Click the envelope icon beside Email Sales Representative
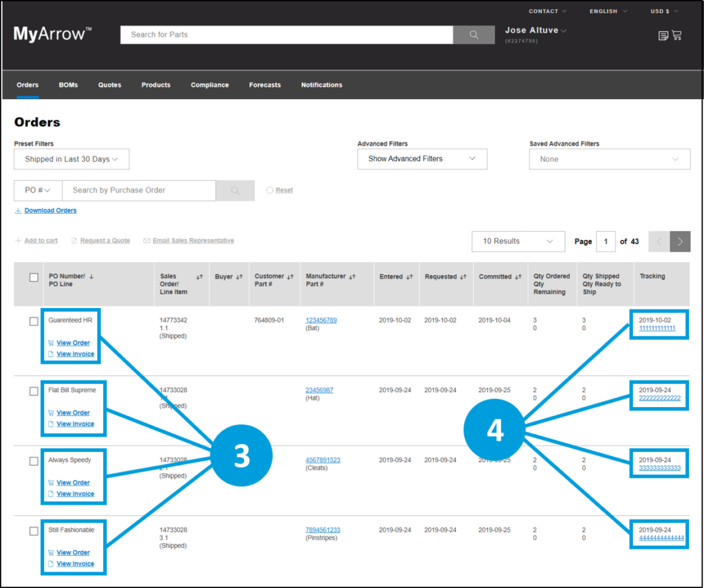 pyautogui.click(x=146, y=241)
